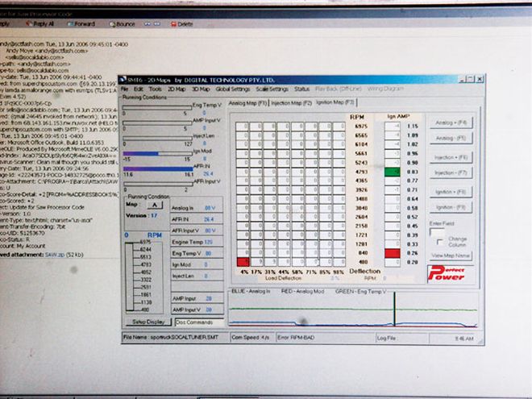Click the Analog In readout
532x399 pixels.
click(197, 208)
